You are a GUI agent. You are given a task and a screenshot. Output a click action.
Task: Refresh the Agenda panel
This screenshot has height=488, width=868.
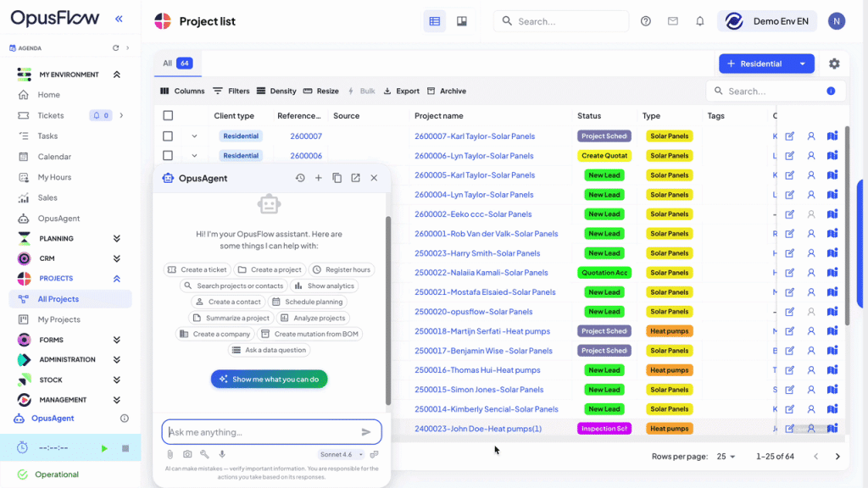(115, 48)
